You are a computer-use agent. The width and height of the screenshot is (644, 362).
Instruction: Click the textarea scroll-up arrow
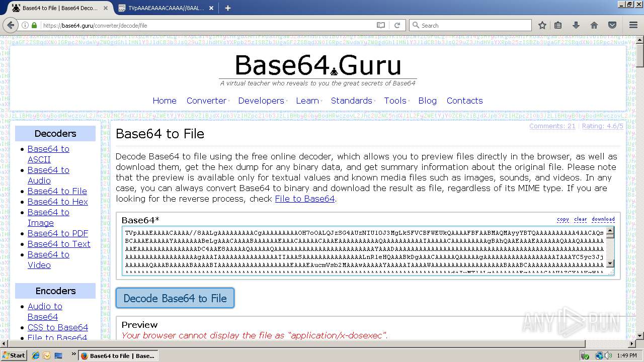(x=610, y=231)
